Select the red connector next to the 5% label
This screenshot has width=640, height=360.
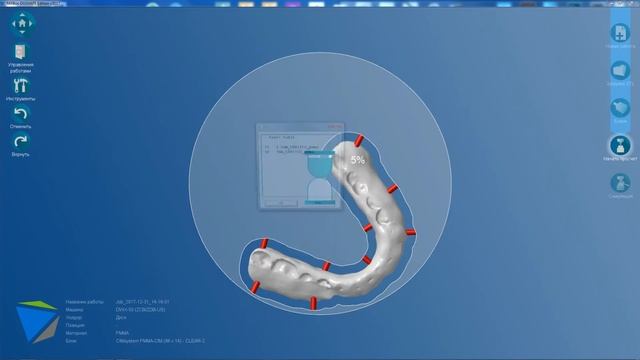pyautogui.click(x=358, y=140)
